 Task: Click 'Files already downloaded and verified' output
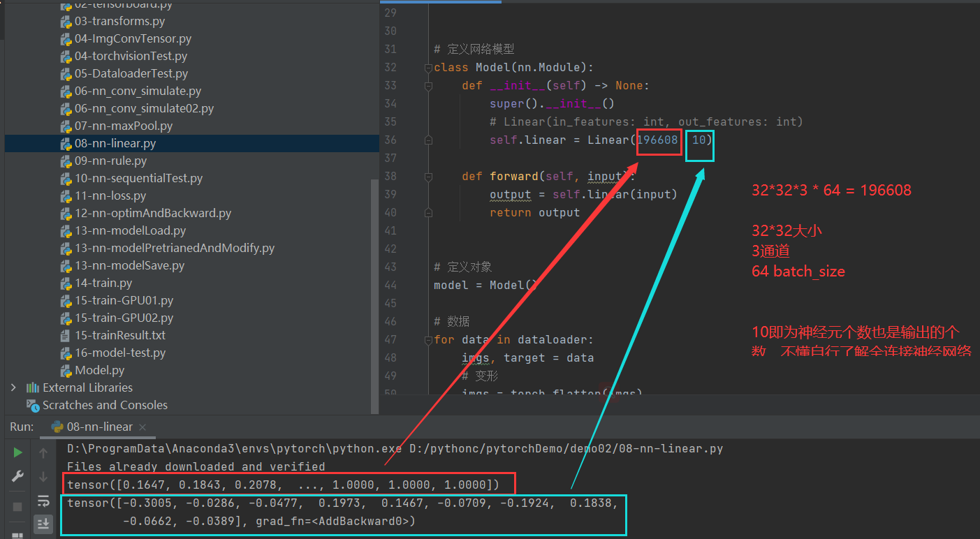196,466
